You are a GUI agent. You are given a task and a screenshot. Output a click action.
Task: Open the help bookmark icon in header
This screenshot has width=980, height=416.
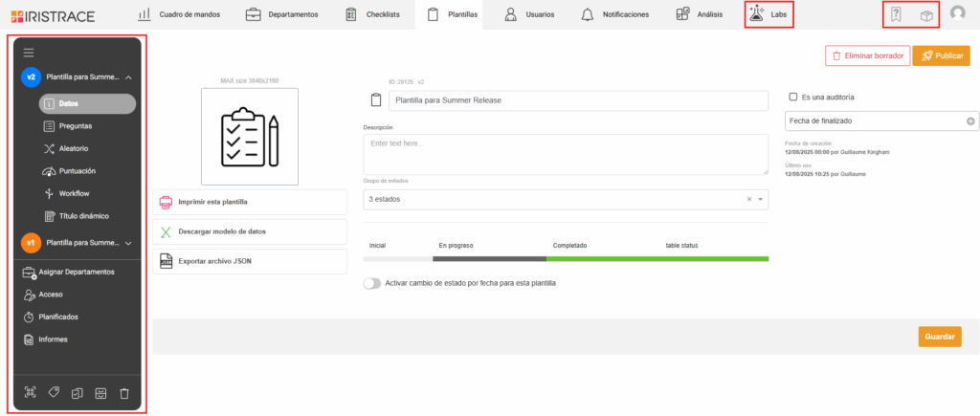tap(897, 14)
